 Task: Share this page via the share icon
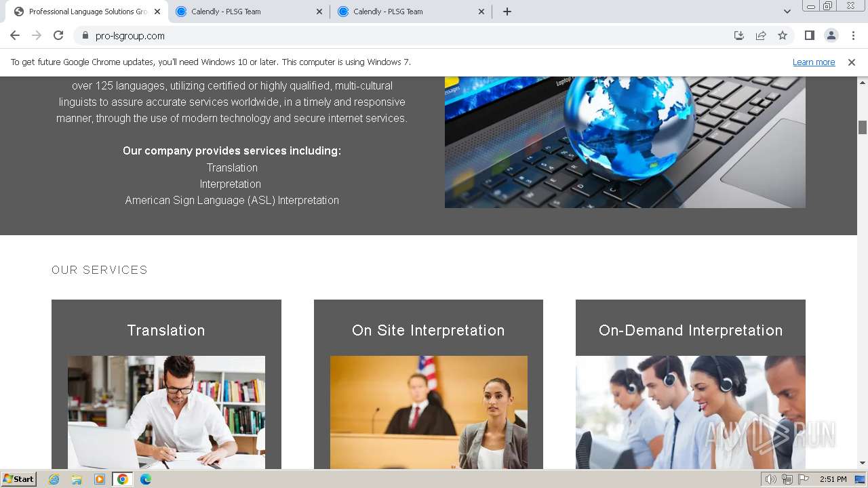pos(761,36)
